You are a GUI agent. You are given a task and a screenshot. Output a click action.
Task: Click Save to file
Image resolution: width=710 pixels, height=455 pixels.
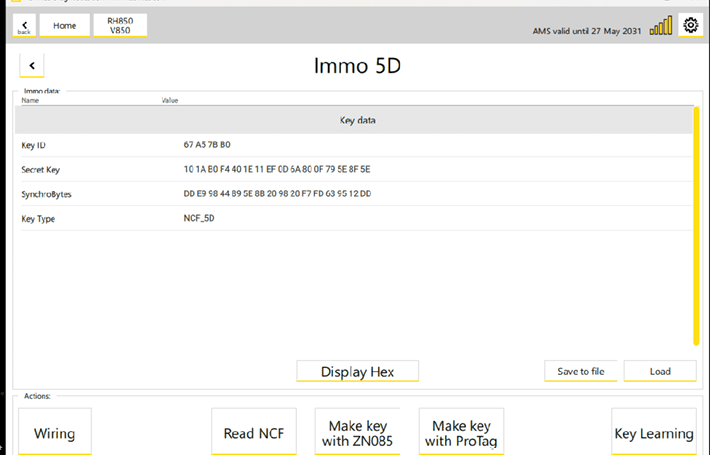580,371
